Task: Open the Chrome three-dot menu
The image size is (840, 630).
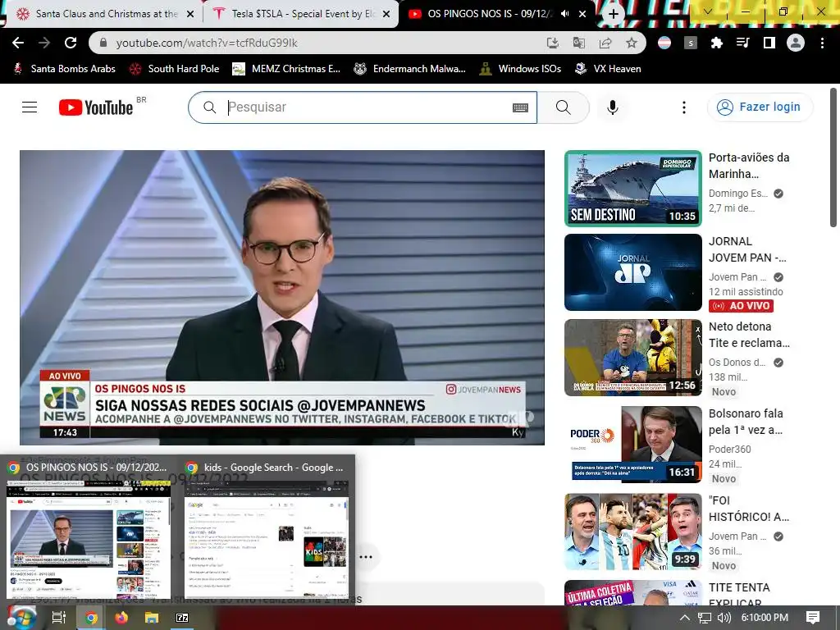Action: coord(822,43)
